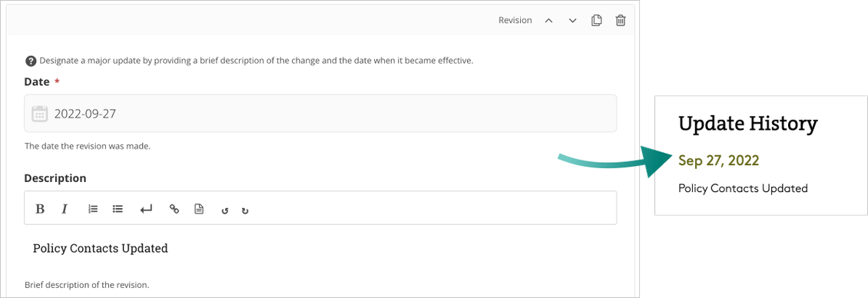
Task: Redo the last edit
Action: [x=245, y=210]
